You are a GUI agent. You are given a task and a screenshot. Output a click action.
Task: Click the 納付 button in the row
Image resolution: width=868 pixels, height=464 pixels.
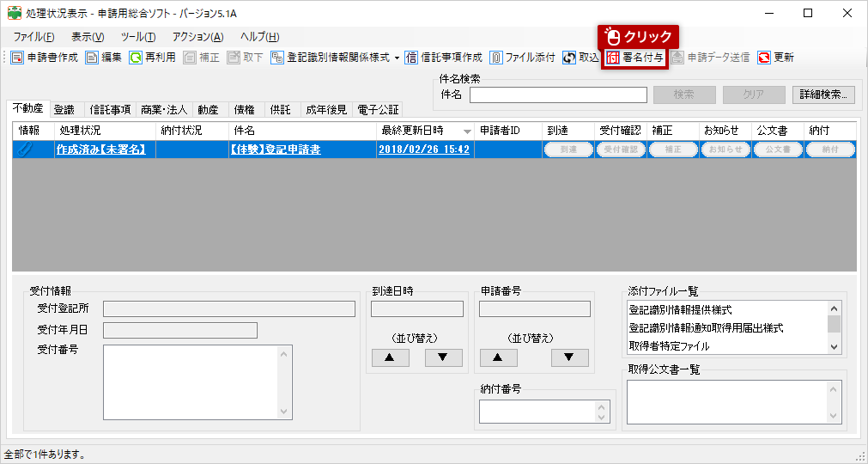[830, 150]
